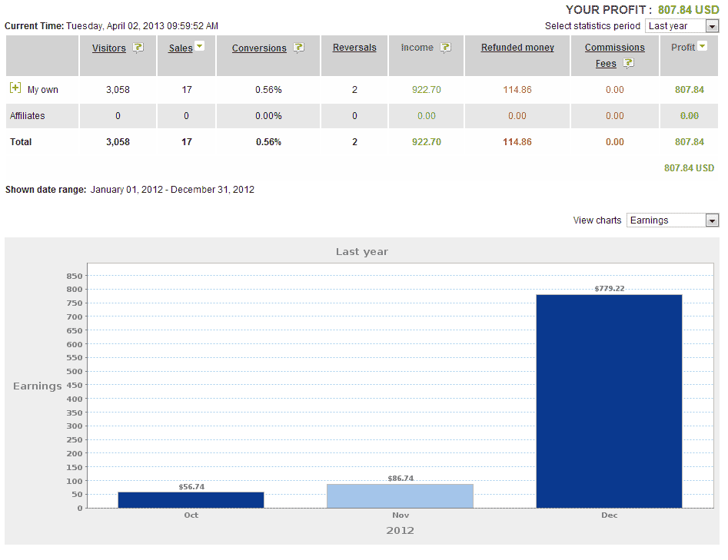Image resolution: width=728 pixels, height=560 pixels.
Task: Click the light blue November bar
Action: point(400,495)
